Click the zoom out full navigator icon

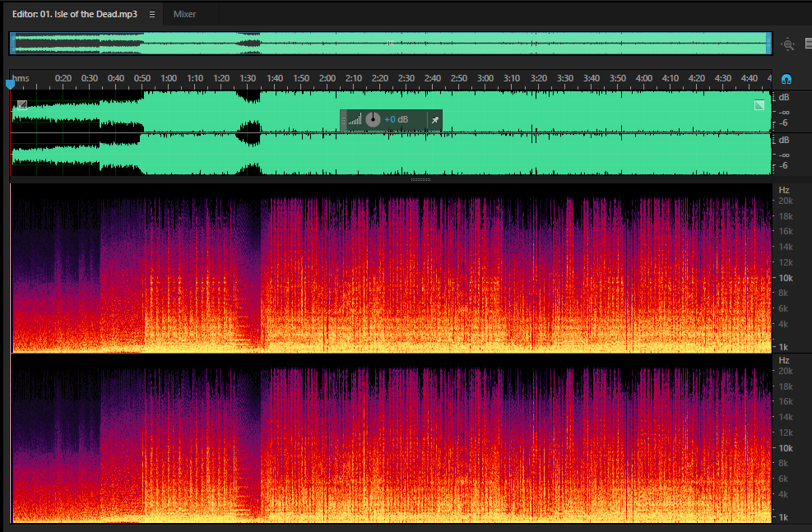point(787,44)
